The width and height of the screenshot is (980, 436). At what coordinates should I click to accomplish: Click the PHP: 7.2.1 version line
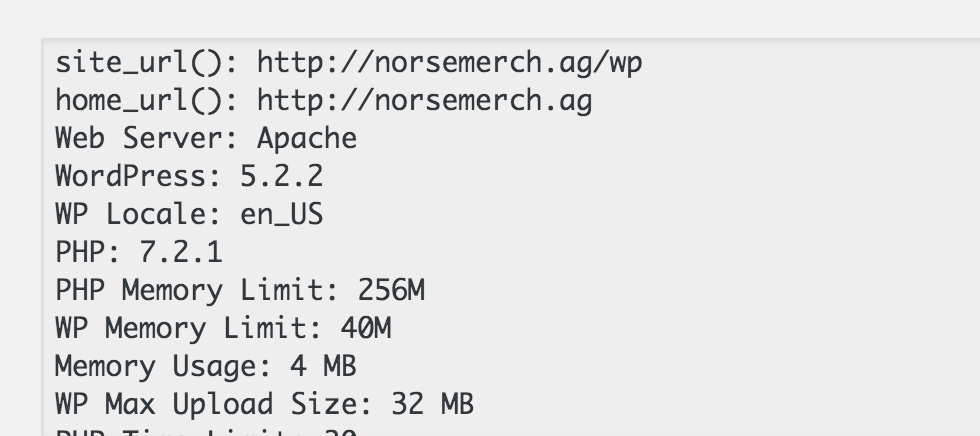(139, 252)
